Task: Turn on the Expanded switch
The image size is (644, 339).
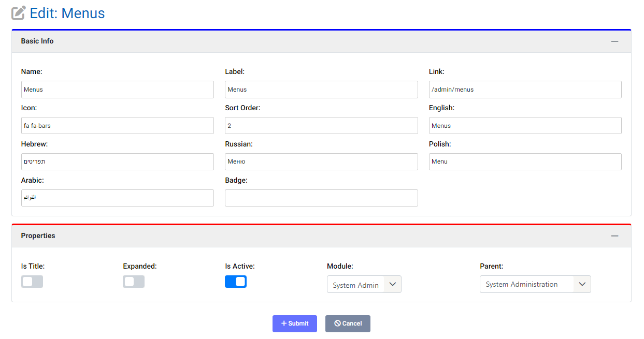Action: (x=133, y=281)
